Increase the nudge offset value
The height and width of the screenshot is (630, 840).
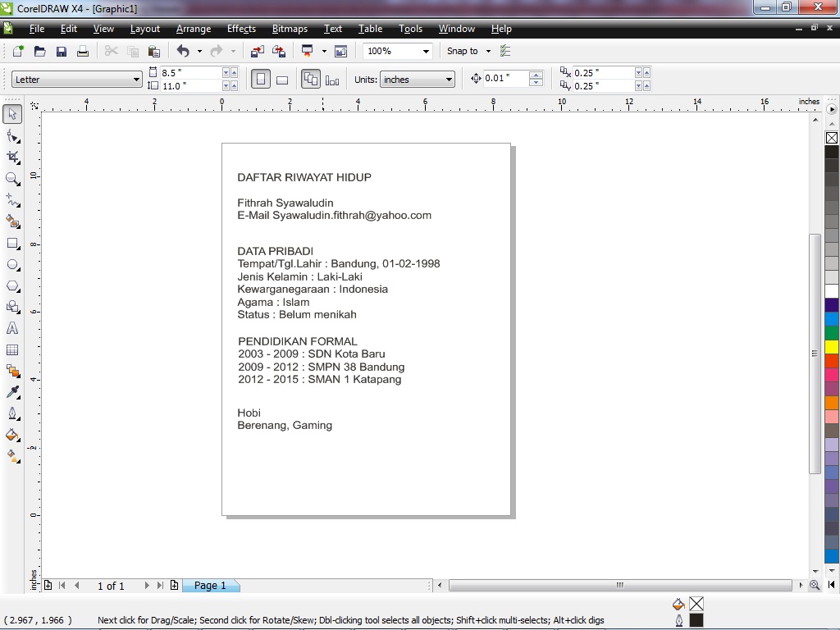pos(536,75)
